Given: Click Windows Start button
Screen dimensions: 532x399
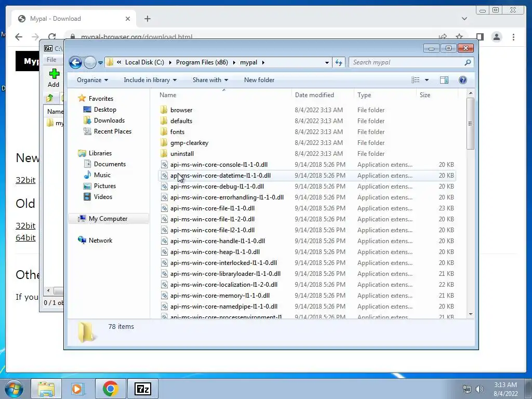Looking at the screenshot, I should coord(14,389).
